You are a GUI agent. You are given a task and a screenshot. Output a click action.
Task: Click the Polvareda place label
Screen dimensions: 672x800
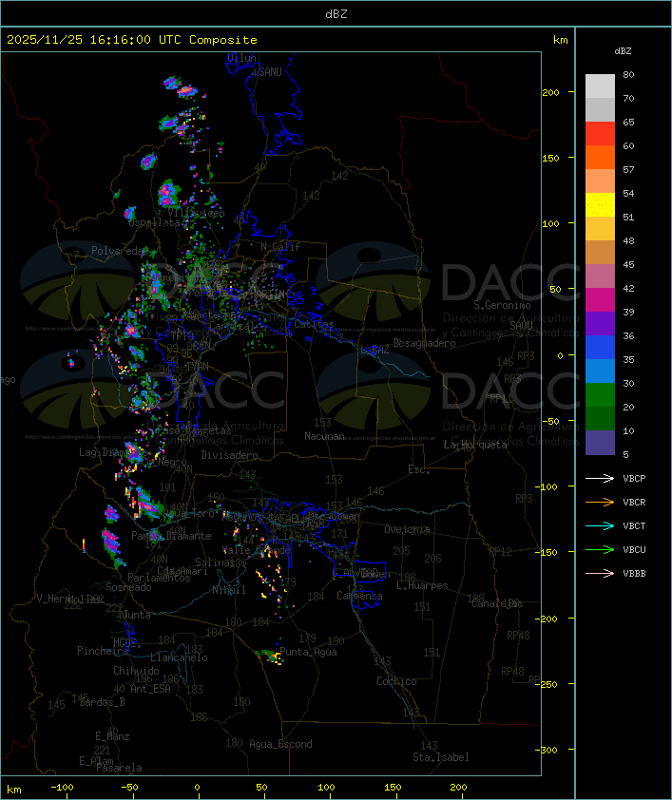(x=117, y=251)
